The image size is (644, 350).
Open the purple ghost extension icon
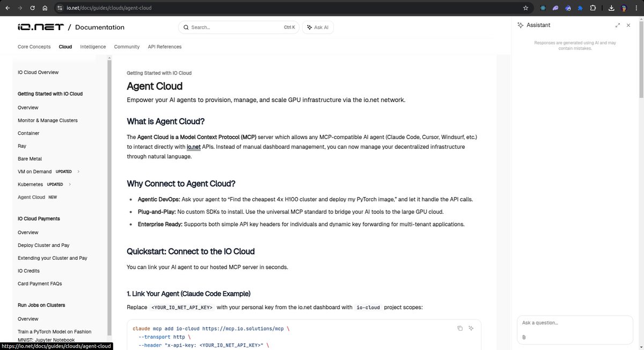(x=555, y=8)
